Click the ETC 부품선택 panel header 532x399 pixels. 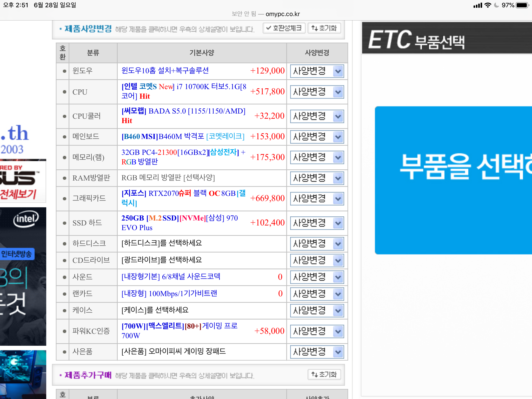coord(447,38)
